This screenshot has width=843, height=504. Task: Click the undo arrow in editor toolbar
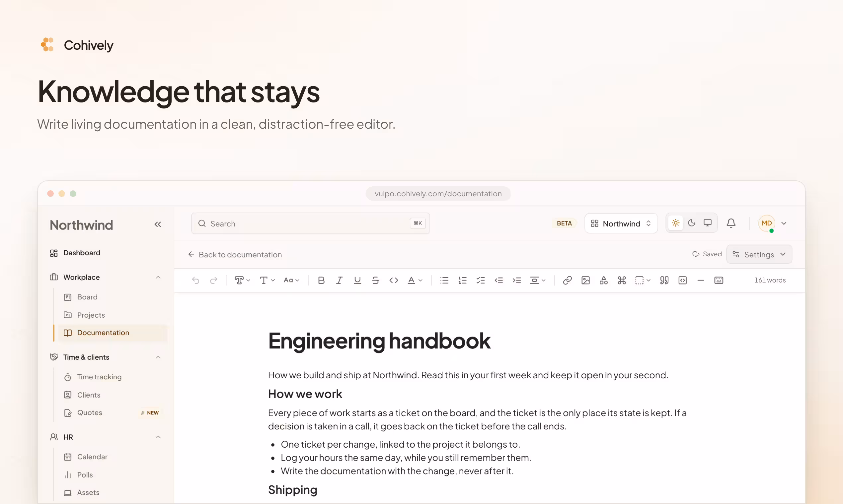(195, 280)
